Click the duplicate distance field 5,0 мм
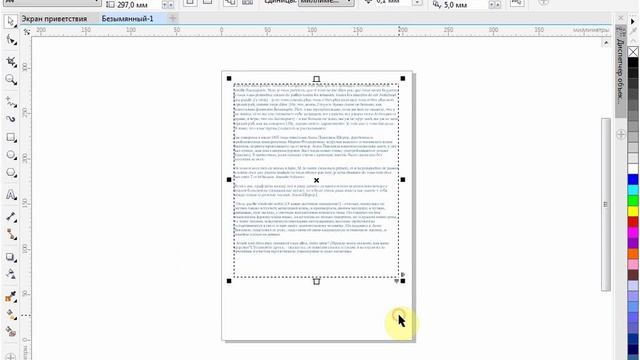640x360 pixels. pyautogui.click(x=465, y=5)
